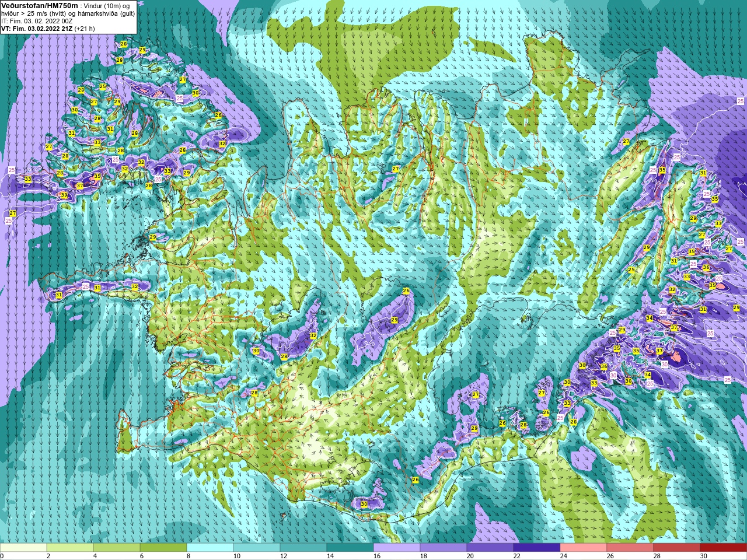Click the 'hámarkshviða (gult)' header text

coord(105,13)
